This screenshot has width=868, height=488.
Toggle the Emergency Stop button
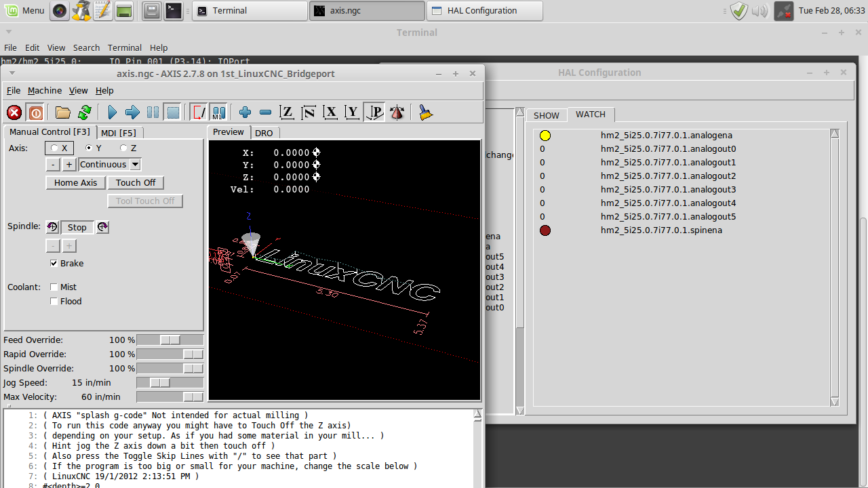coord(14,113)
